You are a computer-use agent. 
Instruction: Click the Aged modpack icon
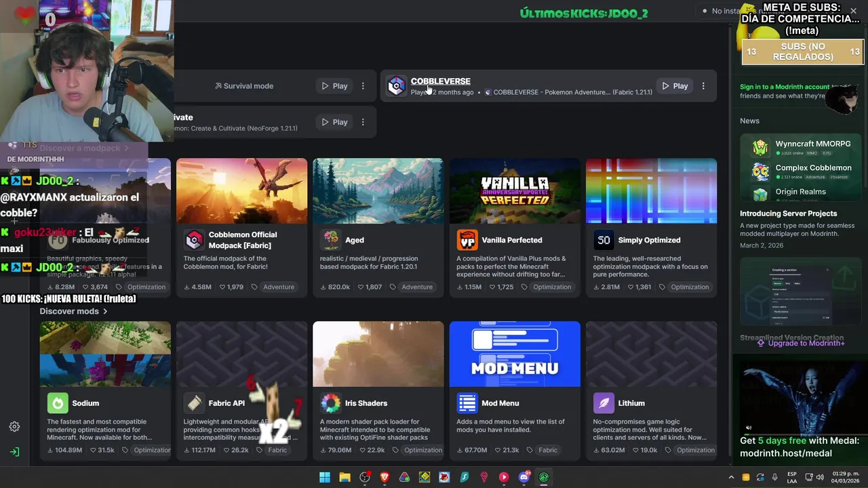tap(331, 240)
